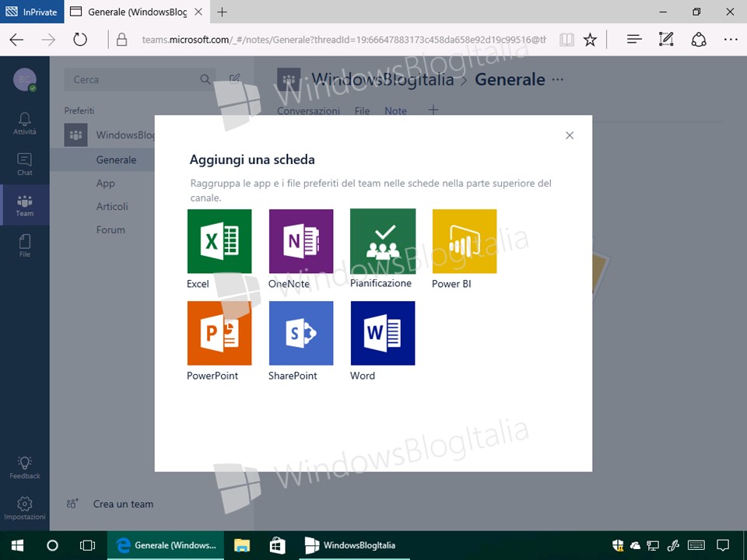This screenshot has height=560, width=747.
Task: Pick the Power BI tile
Action: (x=465, y=241)
